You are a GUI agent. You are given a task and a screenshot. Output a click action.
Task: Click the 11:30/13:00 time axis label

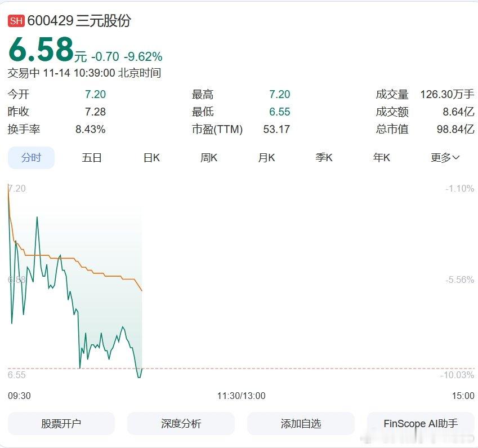[x=241, y=396]
